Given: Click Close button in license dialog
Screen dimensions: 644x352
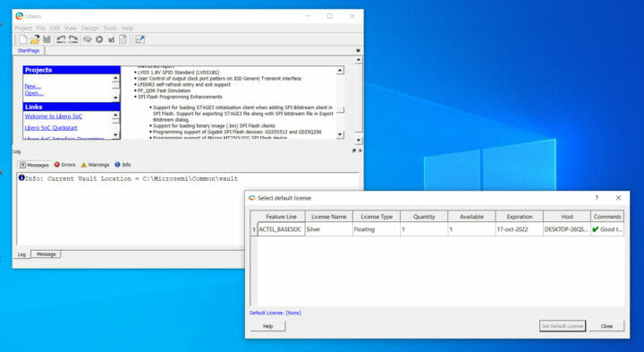Looking at the screenshot, I should pyautogui.click(x=606, y=326).
